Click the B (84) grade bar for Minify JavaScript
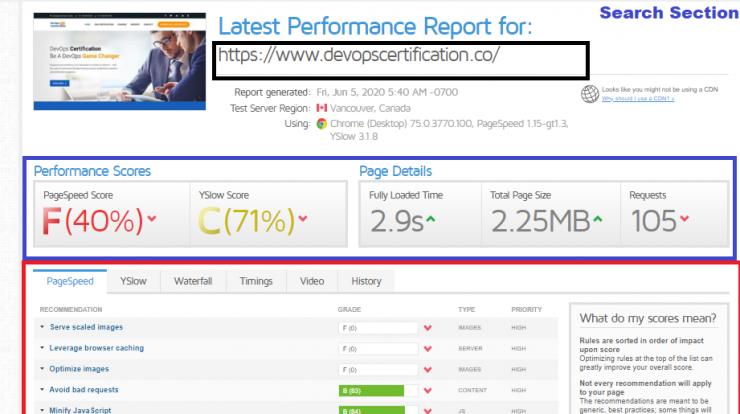This screenshot has height=414, width=740. pos(378,410)
